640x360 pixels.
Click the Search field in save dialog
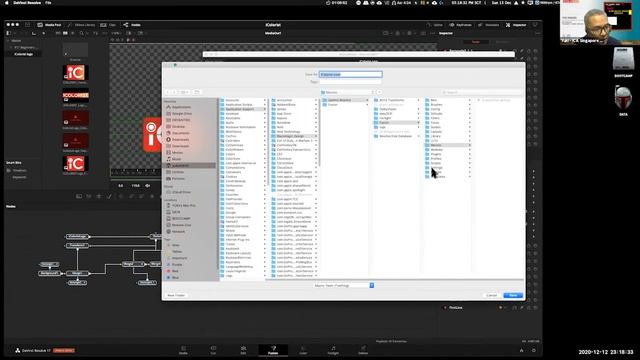[x=481, y=92]
